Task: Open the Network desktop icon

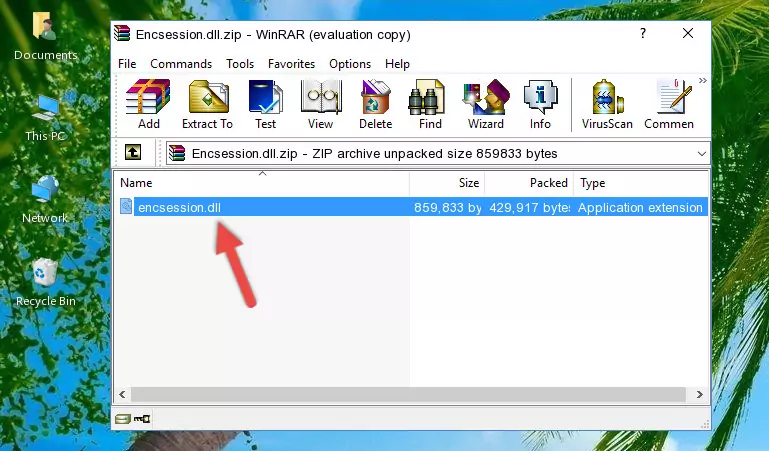Action: point(45,200)
